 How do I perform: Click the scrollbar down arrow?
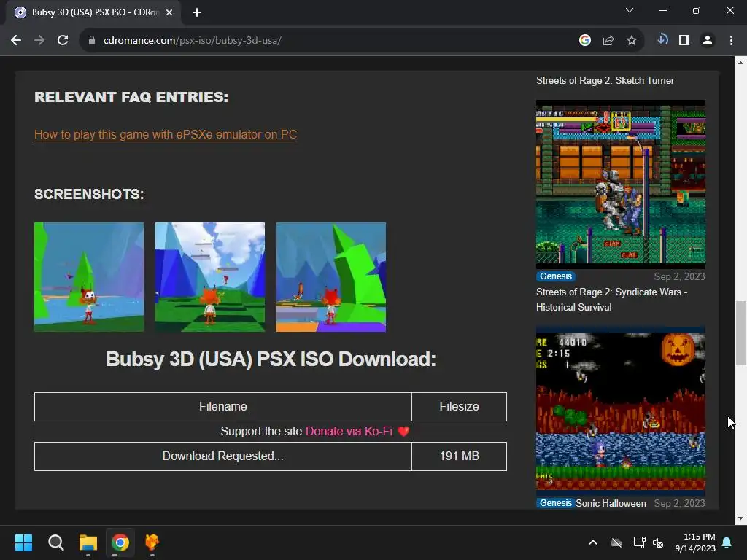[740, 518]
